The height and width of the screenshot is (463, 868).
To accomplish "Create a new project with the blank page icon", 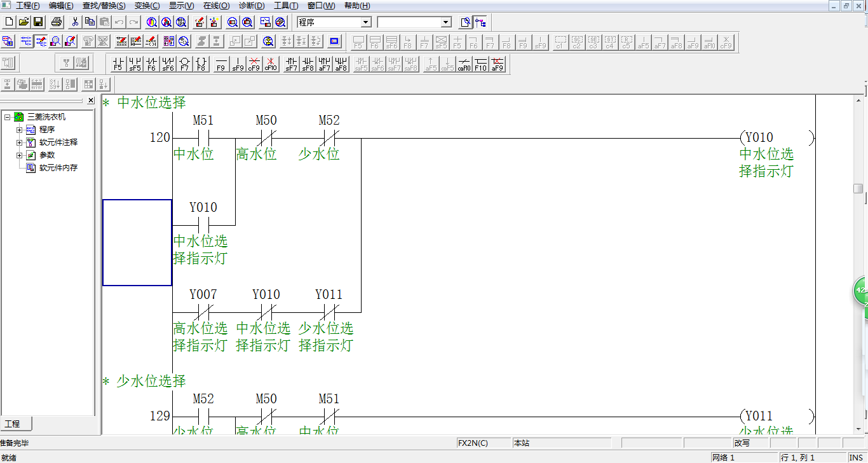I will [9, 22].
